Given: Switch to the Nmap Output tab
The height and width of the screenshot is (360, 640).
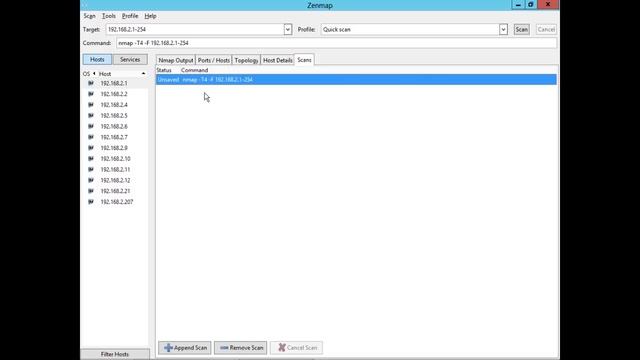Looking at the screenshot, I should click(x=176, y=60).
